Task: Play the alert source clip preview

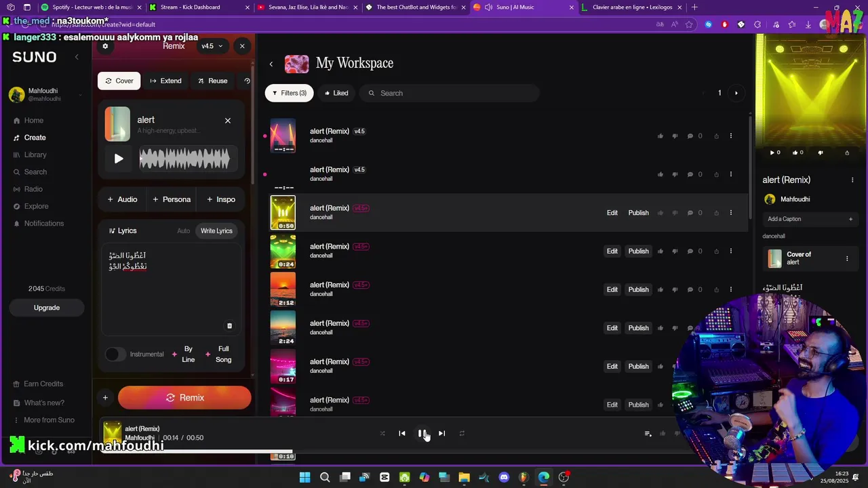Action: tap(119, 159)
